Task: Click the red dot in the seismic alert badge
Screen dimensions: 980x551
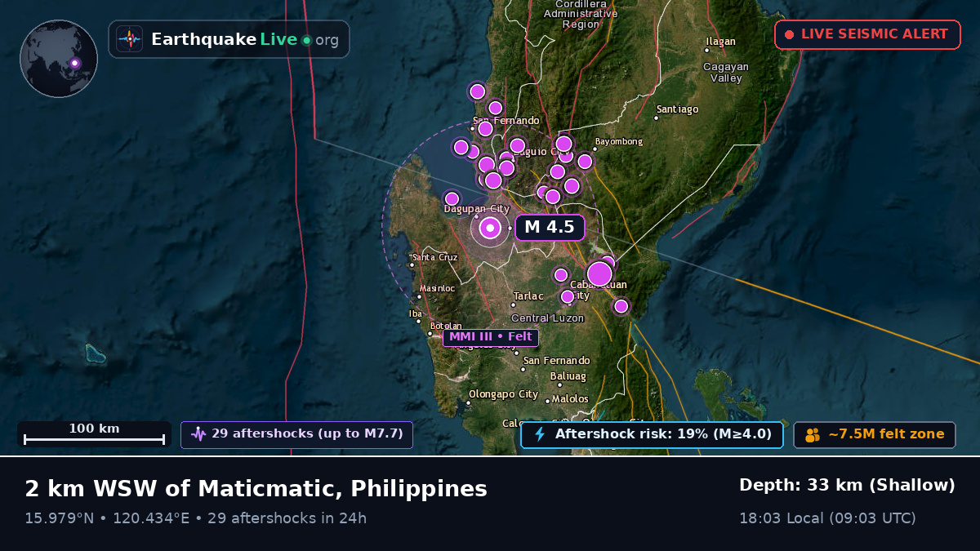Action: pyautogui.click(x=790, y=34)
